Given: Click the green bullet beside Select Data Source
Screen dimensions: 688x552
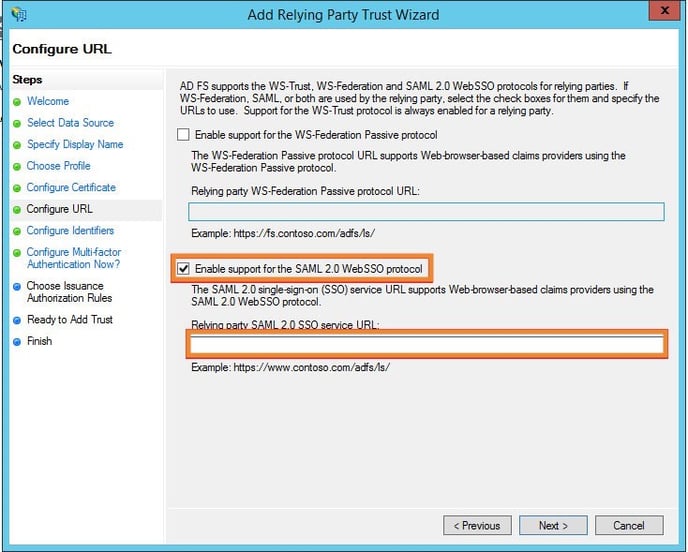Looking at the screenshot, I should (17, 123).
